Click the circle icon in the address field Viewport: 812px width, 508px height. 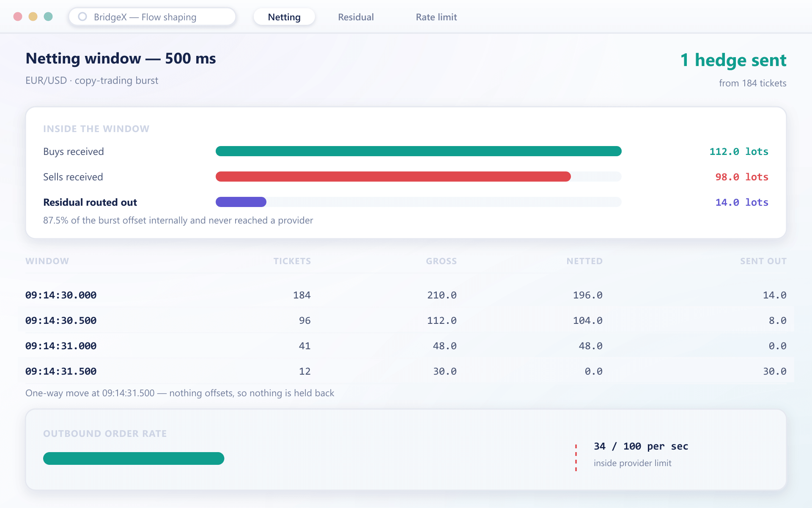[82, 17]
